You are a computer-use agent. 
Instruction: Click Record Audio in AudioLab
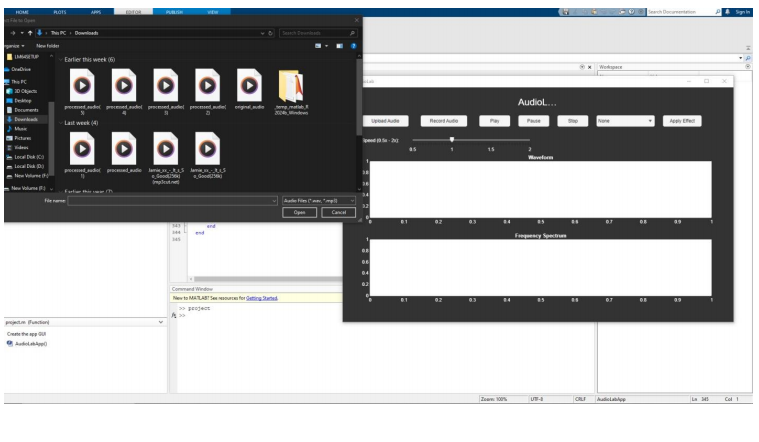point(444,121)
